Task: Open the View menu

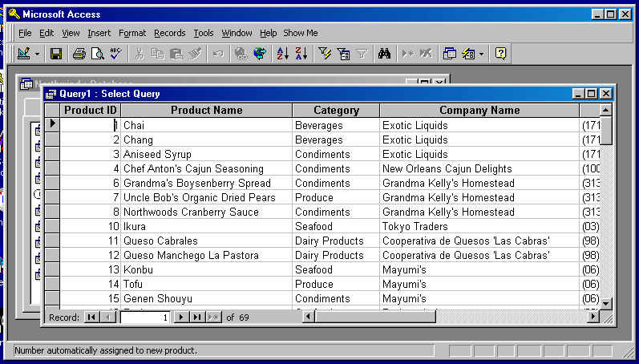Action: [x=71, y=33]
